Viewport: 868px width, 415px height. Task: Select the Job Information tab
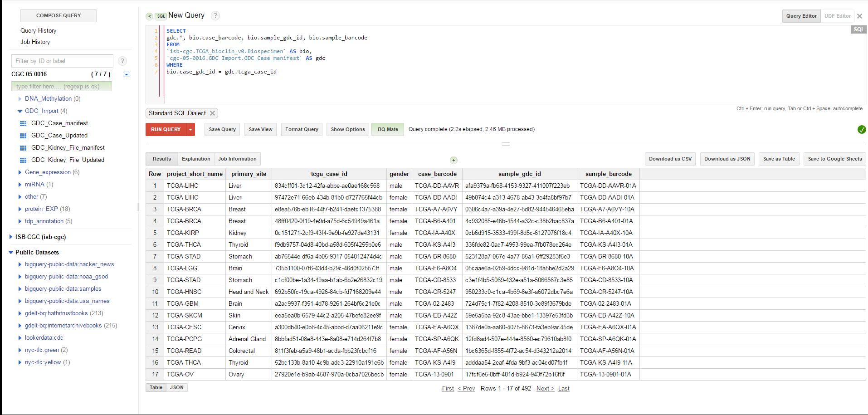(x=237, y=159)
